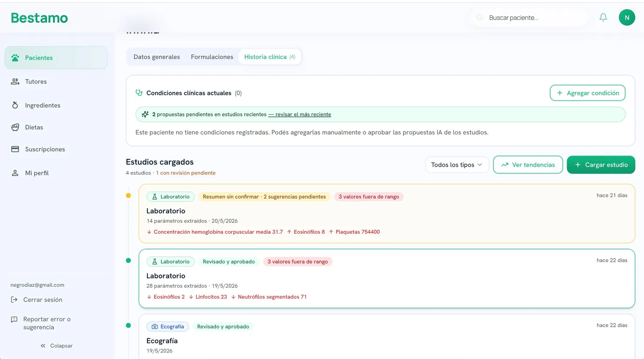The width and height of the screenshot is (644, 359).
Task: Click Eosinófilos 8 value
Action: [x=306, y=232]
